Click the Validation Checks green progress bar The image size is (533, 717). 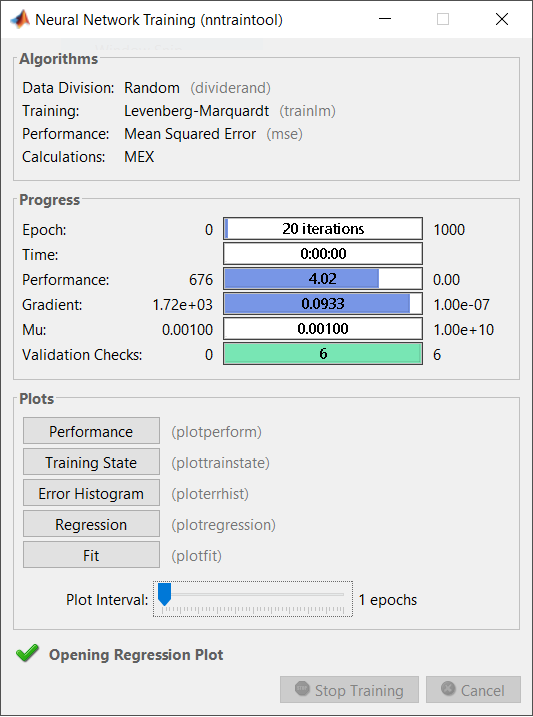323,353
